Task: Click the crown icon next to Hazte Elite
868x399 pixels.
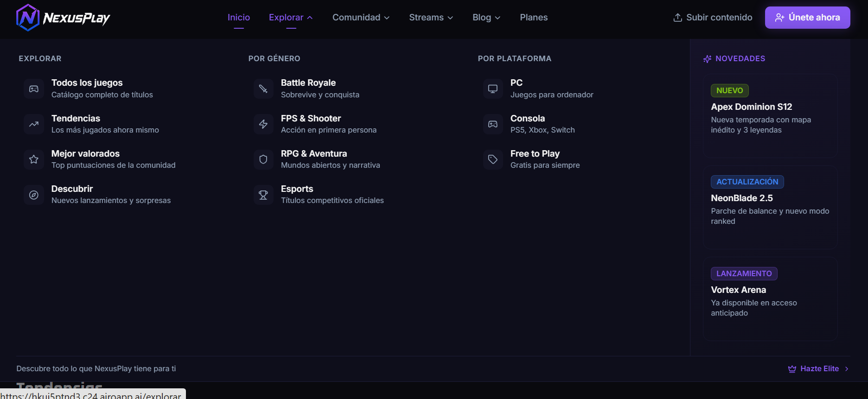Action: tap(792, 369)
